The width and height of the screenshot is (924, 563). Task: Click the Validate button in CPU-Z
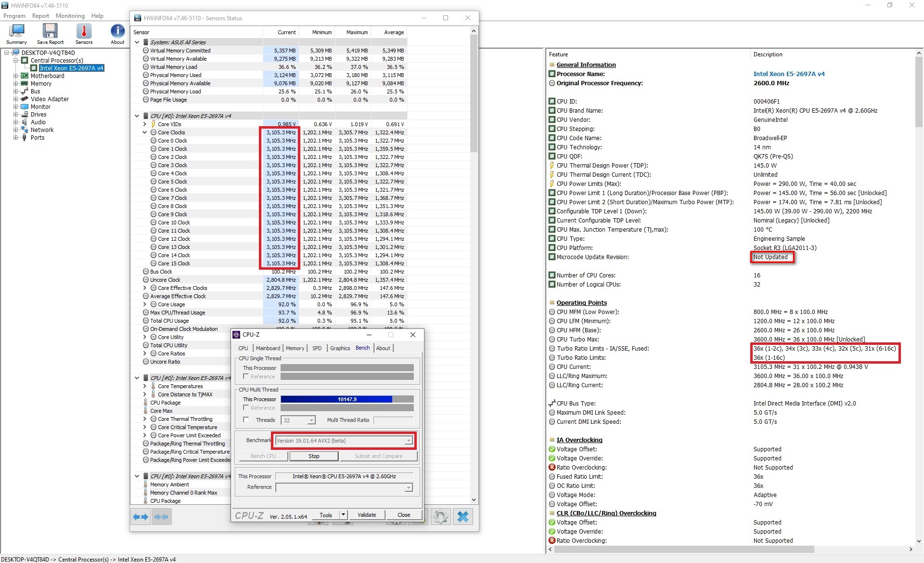[x=367, y=515]
